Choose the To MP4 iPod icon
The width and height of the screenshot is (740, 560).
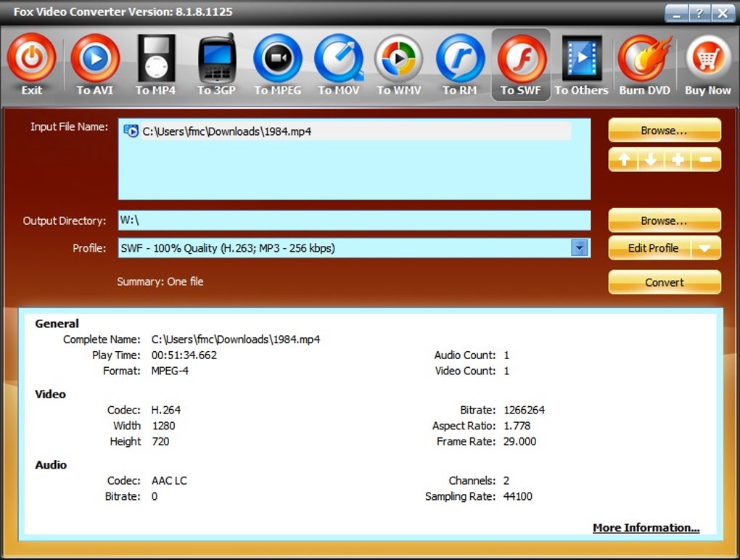156,57
